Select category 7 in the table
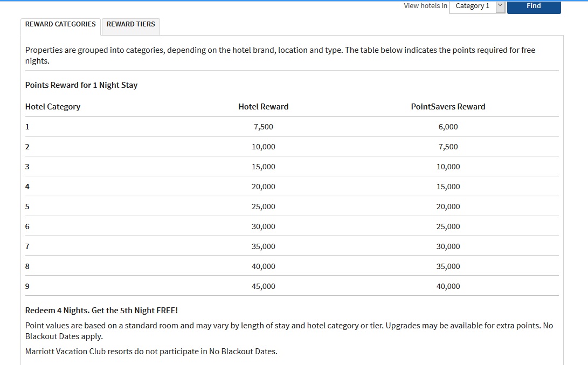 (27, 246)
